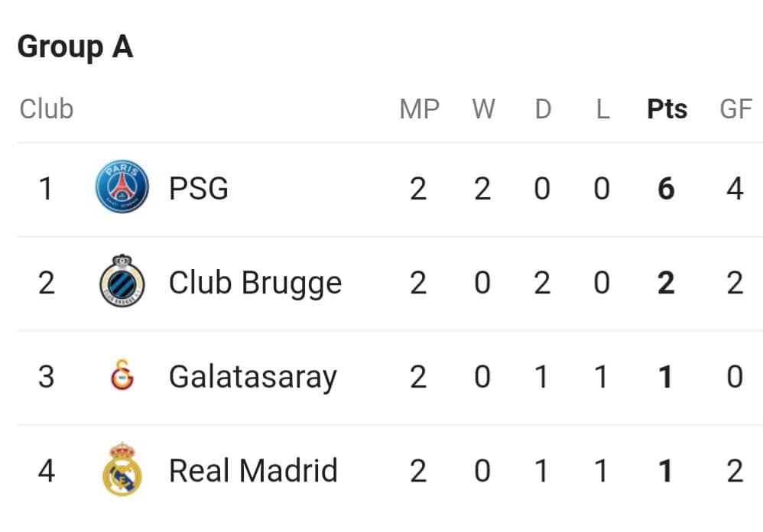The image size is (763, 532).
Task: Click the Club column header
Action: [46, 109]
